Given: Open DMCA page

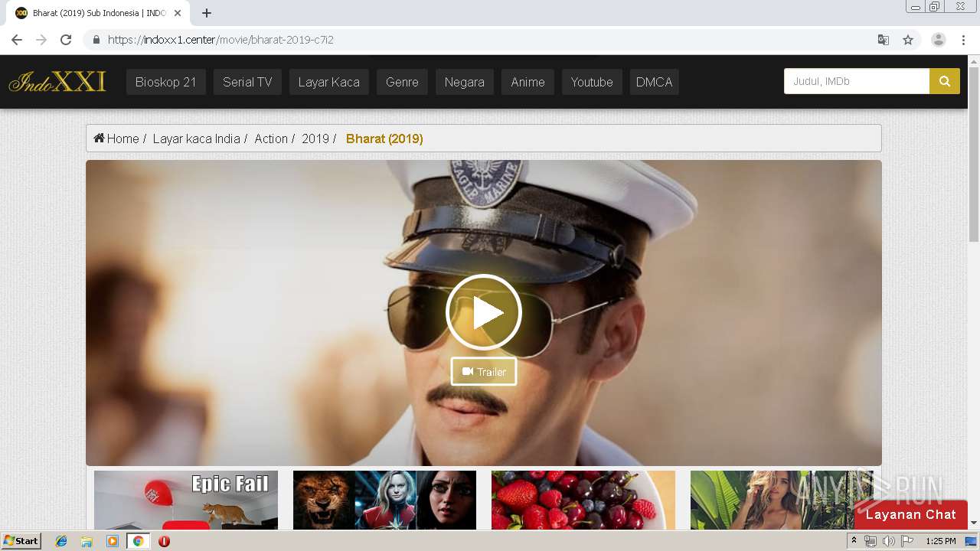Looking at the screenshot, I should click(655, 82).
